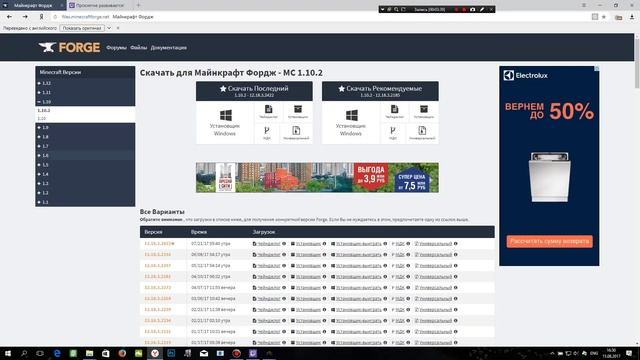Viewport: 640px width, 360px height.
Task: Click the Скачать Рекомендуемые header
Action: click(380, 91)
